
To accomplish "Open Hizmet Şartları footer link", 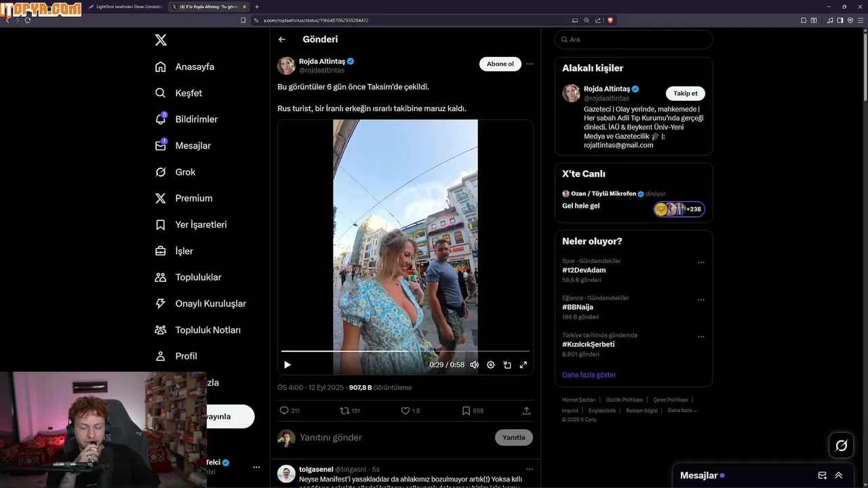I will pos(578,400).
